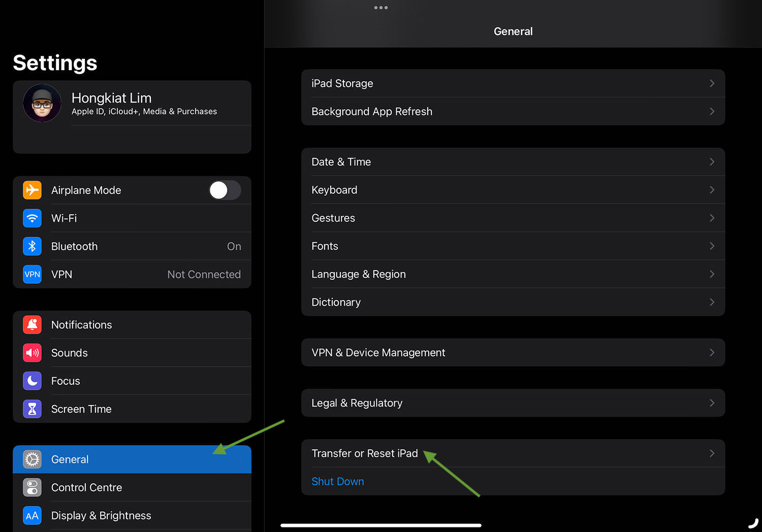Screen dimensions: 762x532
Task: Tap the Focus moon icon
Action: (x=32, y=381)
